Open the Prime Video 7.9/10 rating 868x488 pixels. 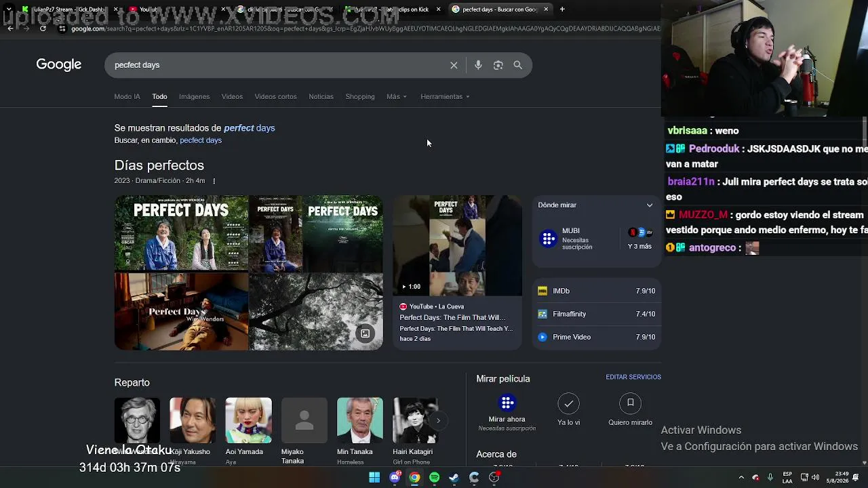click(x=596, y=337)
